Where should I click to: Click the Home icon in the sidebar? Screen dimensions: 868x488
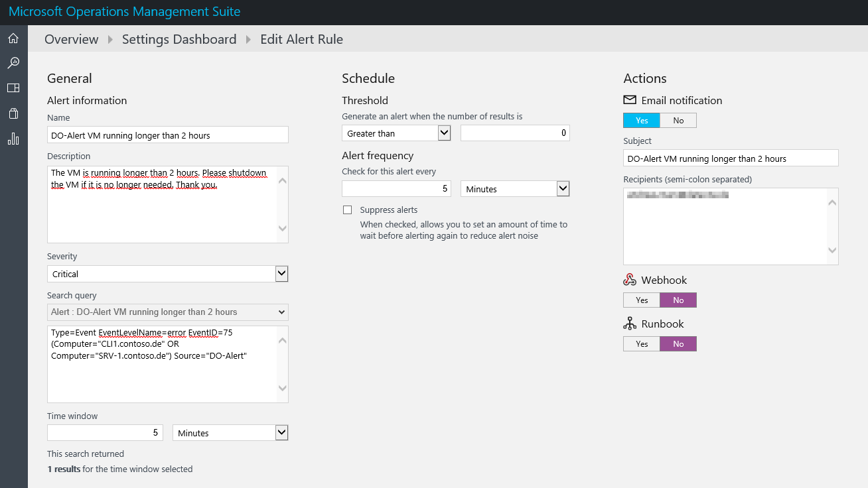pos(13,38)
